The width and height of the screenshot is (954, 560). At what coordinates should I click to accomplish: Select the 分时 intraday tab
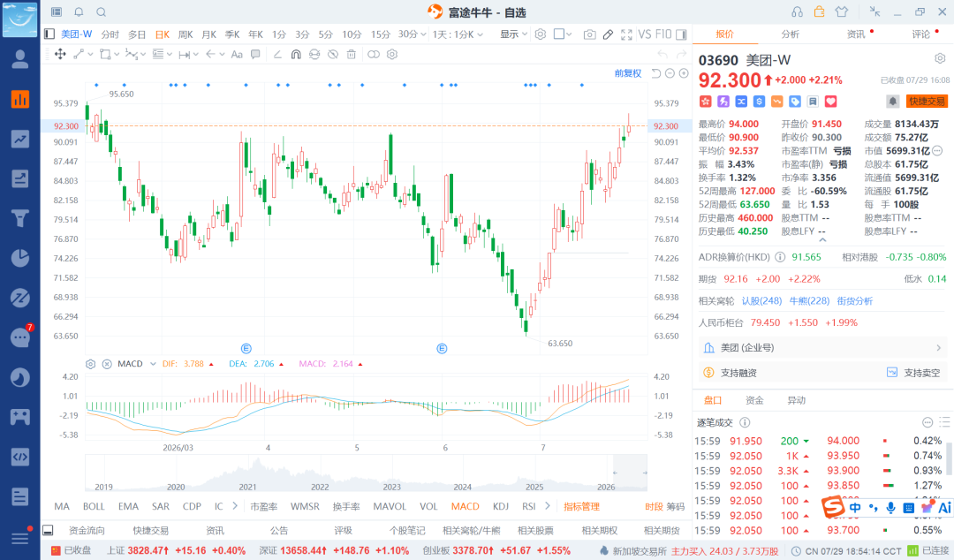(x=110, y=34)
